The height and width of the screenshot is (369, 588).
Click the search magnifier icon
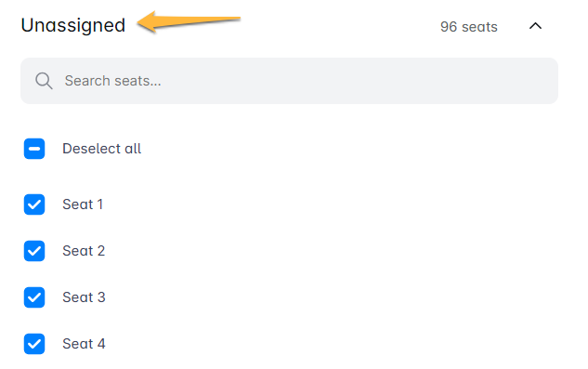(44, 81)
